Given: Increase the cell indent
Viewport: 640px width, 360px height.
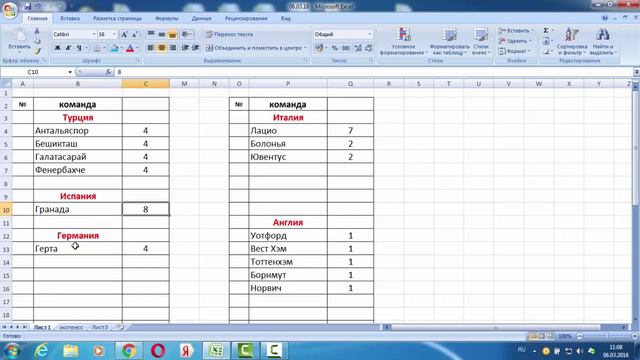Looking at the screenshot, I should pyautogui.click(x=196, y=48).
